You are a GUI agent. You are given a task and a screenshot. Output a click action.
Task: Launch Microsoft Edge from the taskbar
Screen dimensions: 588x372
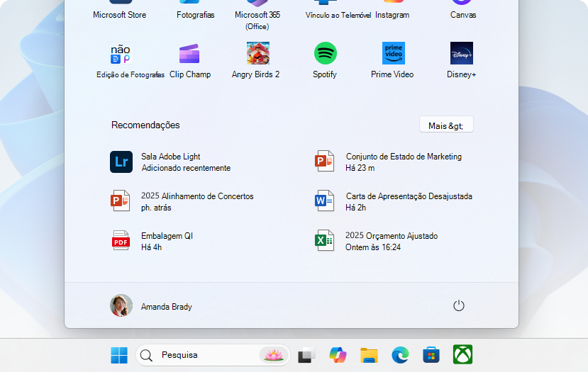400,355
